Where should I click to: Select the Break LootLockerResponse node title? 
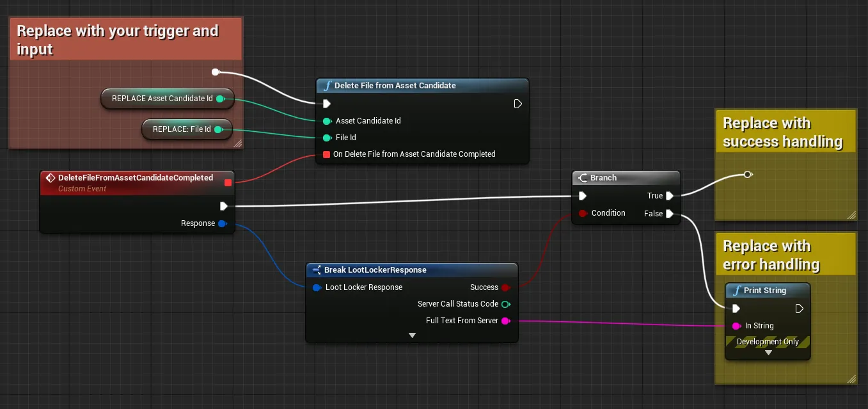coord(375,270)
